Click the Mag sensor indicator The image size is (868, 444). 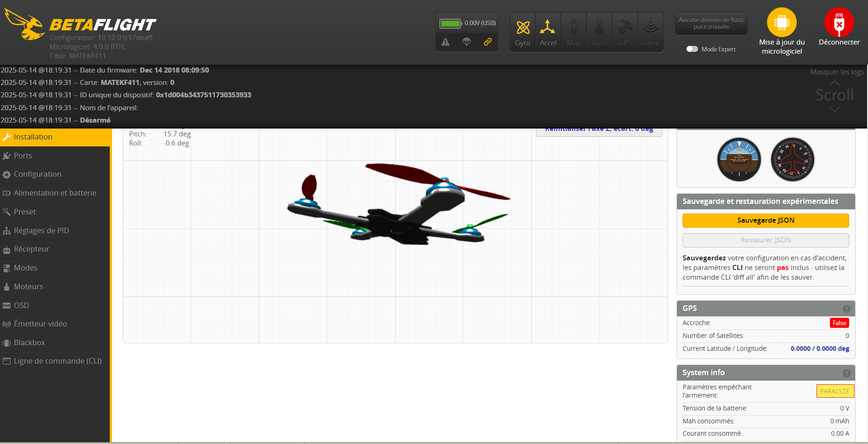[574, 28]
